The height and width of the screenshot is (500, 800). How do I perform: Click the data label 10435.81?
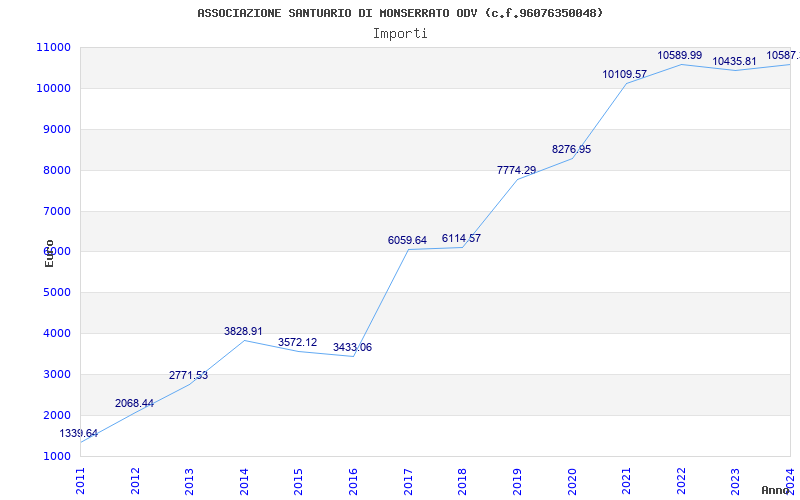(734, 62)
